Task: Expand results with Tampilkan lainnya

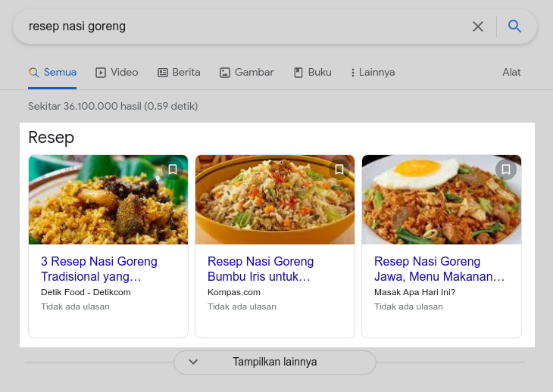Action: (275, 362)
